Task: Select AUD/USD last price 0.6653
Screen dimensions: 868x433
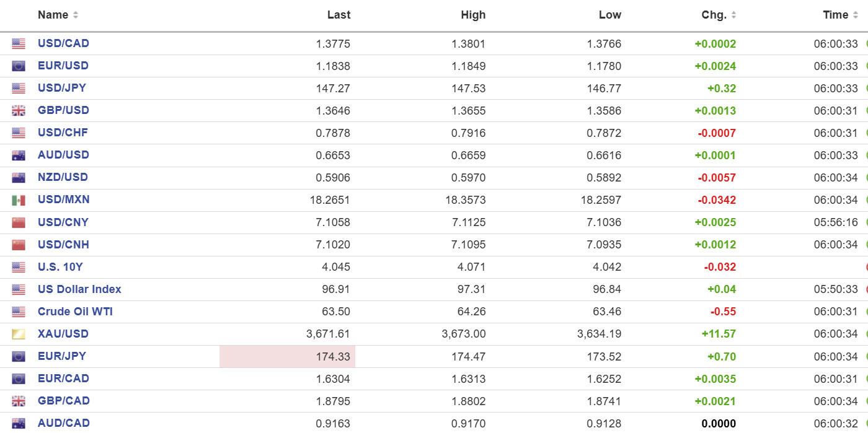Action: coord(333,155)
